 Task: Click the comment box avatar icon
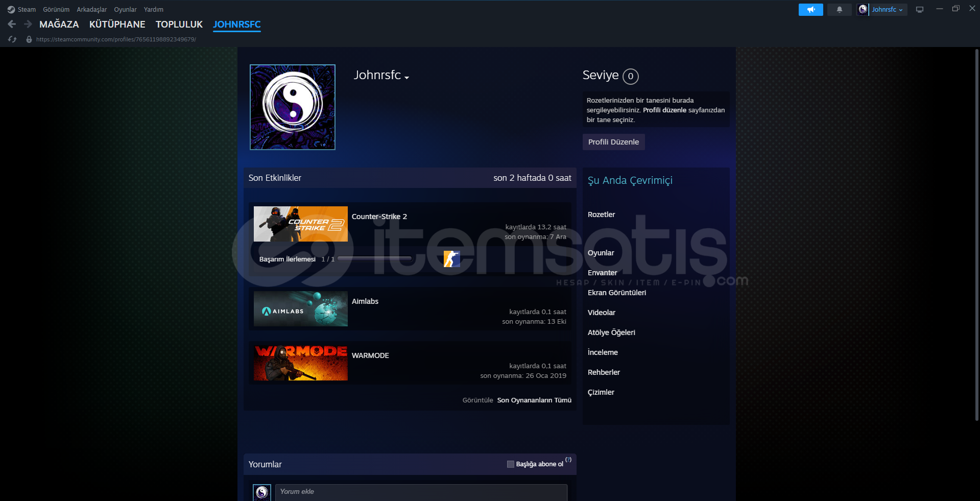262,492
